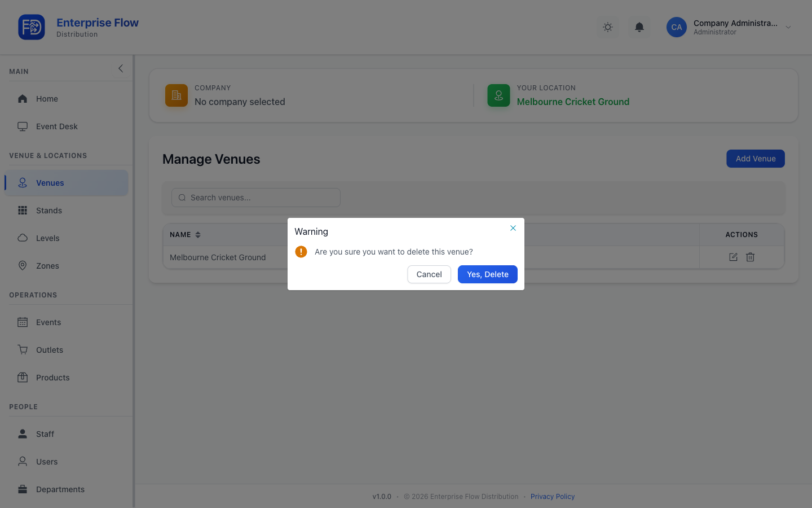Screen dimensions: 812x508
Task: Click the Venues pin icon in sidebar
Action: pyautogui.click(x=23, y=183)
